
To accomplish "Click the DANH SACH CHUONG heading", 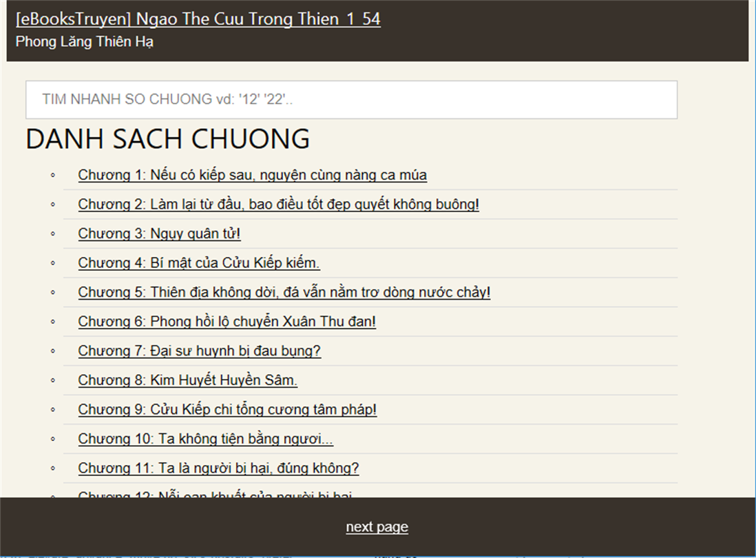I will 167,138.
